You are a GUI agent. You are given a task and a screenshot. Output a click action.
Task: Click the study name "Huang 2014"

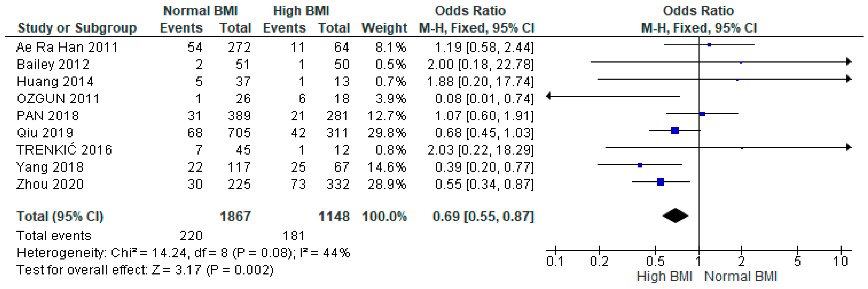[x=55, y=81]
